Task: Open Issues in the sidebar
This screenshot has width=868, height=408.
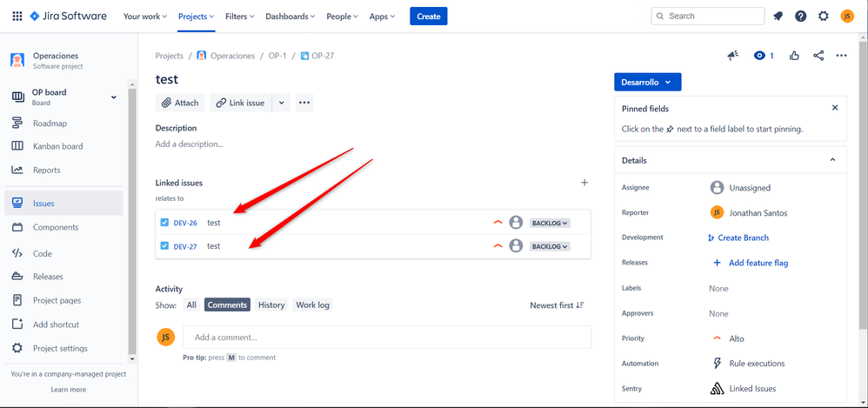Action: coord(63,204)
